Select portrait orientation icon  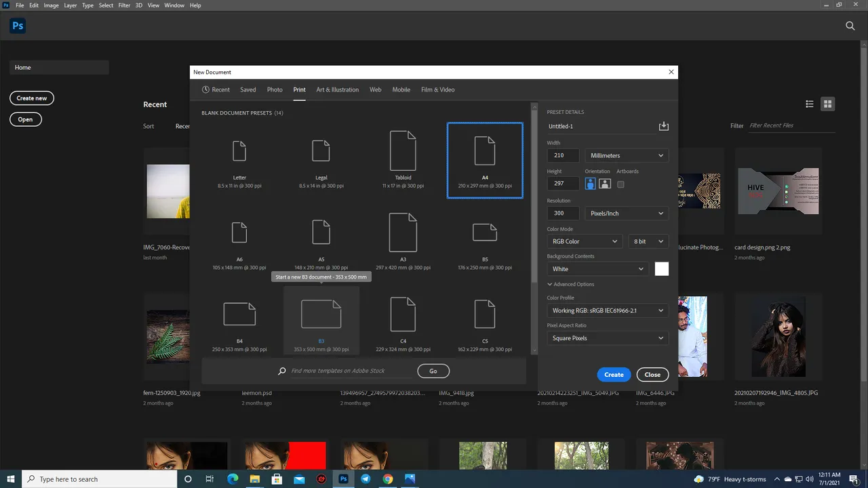pos(590,184)
